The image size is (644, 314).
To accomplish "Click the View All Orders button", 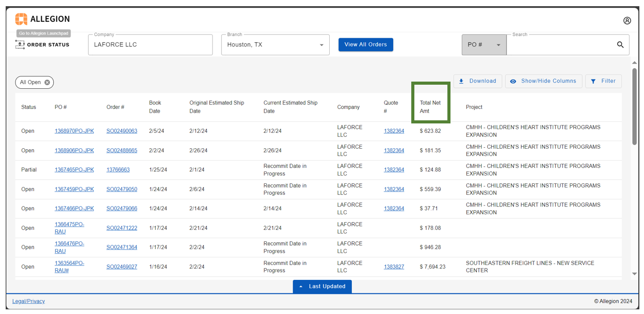I will tap(366, 45).
